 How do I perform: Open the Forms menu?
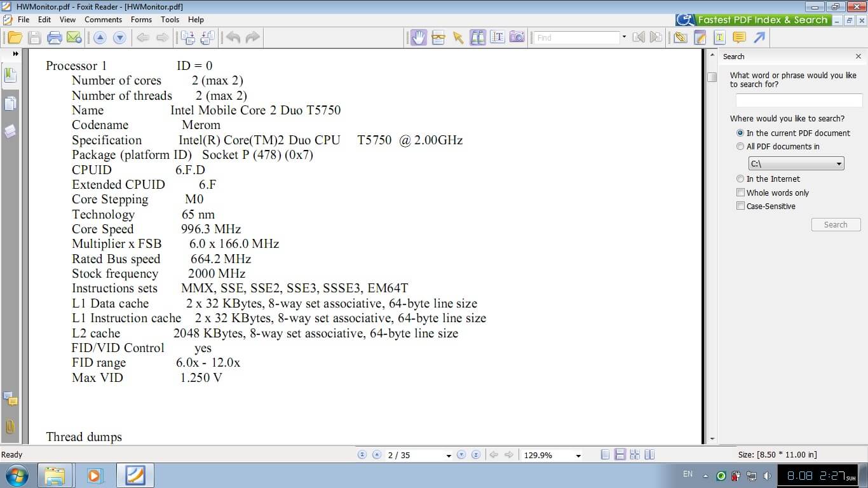[x=141, y=20]
